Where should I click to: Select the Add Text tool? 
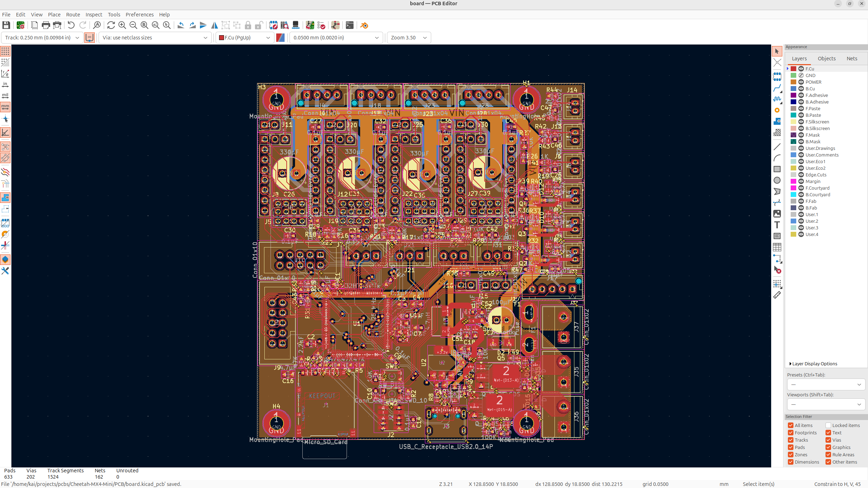tap(777, 225)
